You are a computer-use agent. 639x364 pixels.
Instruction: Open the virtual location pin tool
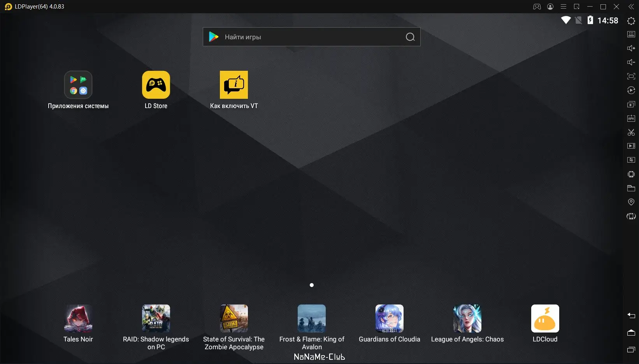tap(631, 202)
